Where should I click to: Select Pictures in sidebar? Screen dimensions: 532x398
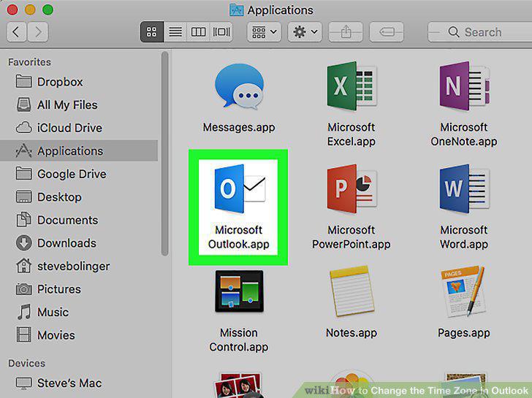[79, 289]
